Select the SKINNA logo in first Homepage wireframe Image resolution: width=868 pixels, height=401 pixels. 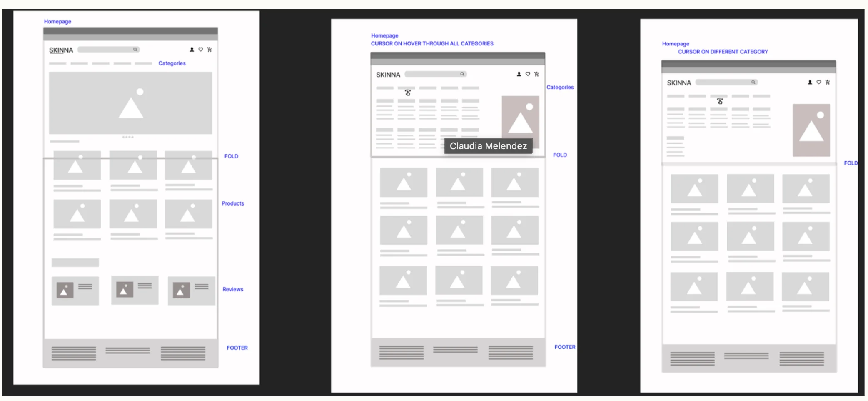coord(61,50)
